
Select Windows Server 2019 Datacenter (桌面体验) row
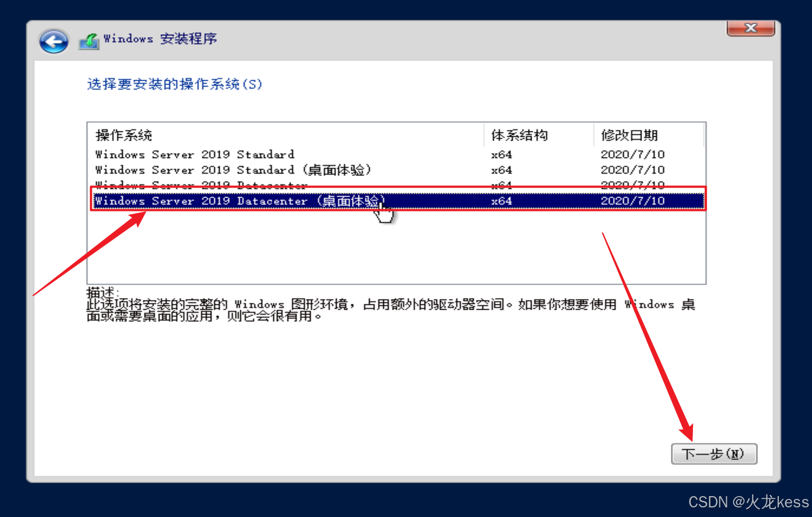coord(398,201)
